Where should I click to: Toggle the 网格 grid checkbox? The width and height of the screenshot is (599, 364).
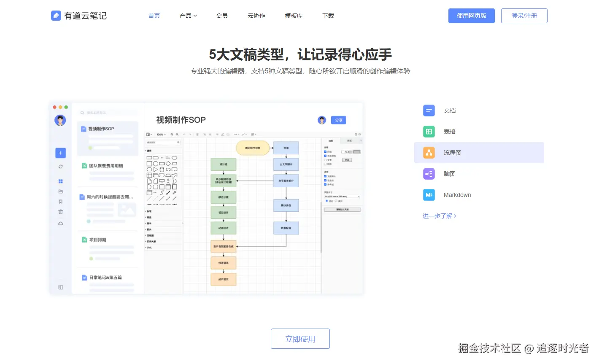pos(325,151)
